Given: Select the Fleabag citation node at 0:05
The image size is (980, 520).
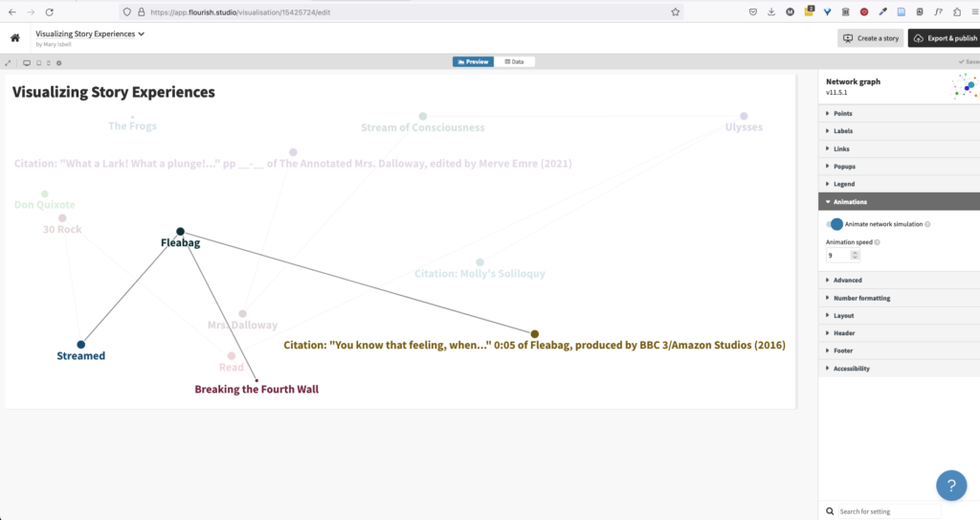Looking at the screenshot, I should [x=534, y=334].
